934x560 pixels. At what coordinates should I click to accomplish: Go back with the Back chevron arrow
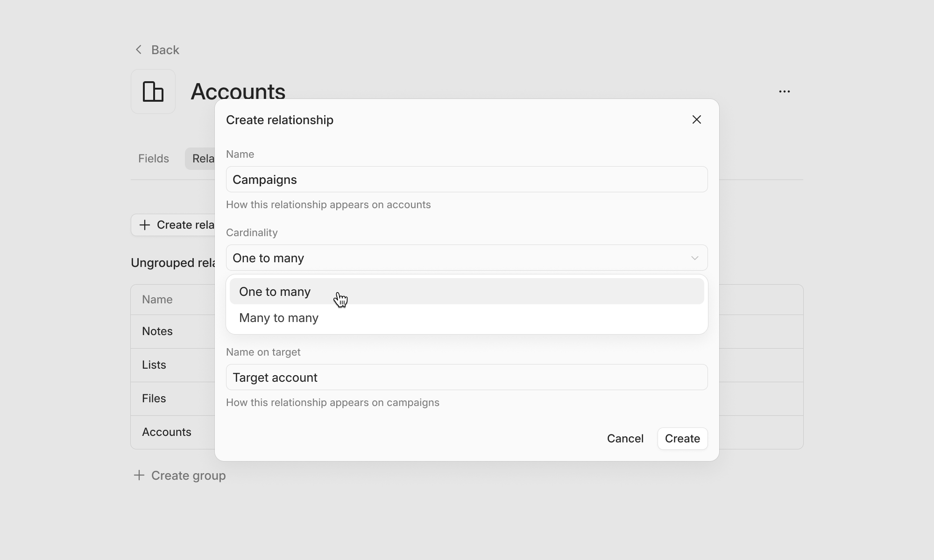point(139,49)
